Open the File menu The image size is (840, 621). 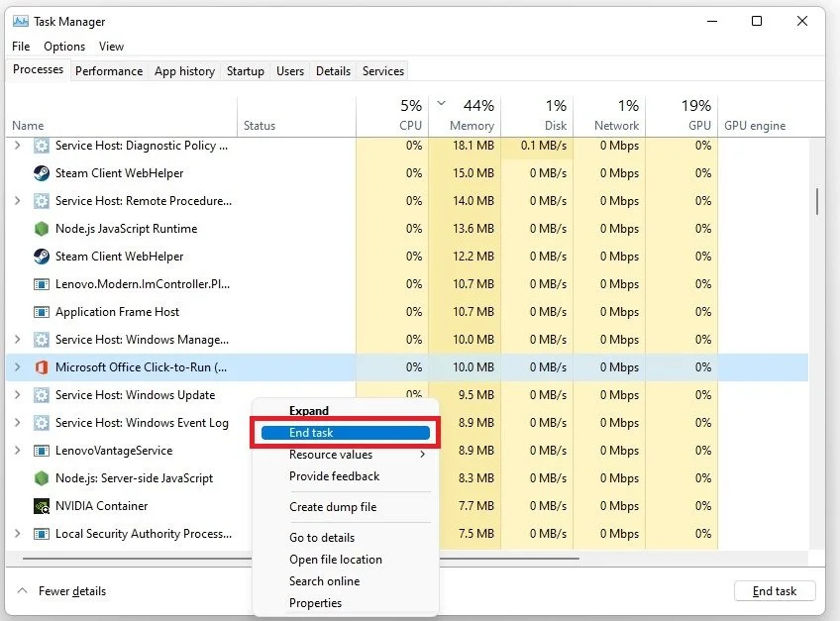[21, 47]
